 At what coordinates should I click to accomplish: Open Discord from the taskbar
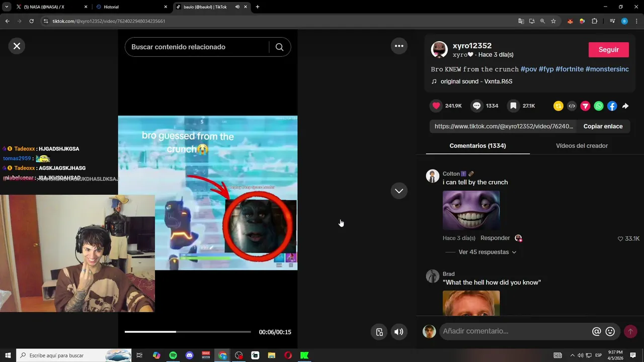coord(190,355)
